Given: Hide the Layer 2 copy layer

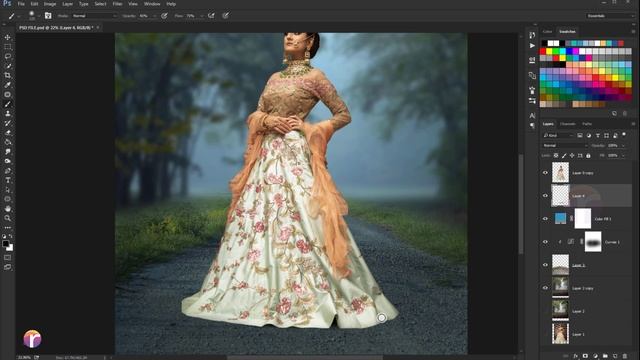Looking at the screenshot, I should (x=545, y=288).
